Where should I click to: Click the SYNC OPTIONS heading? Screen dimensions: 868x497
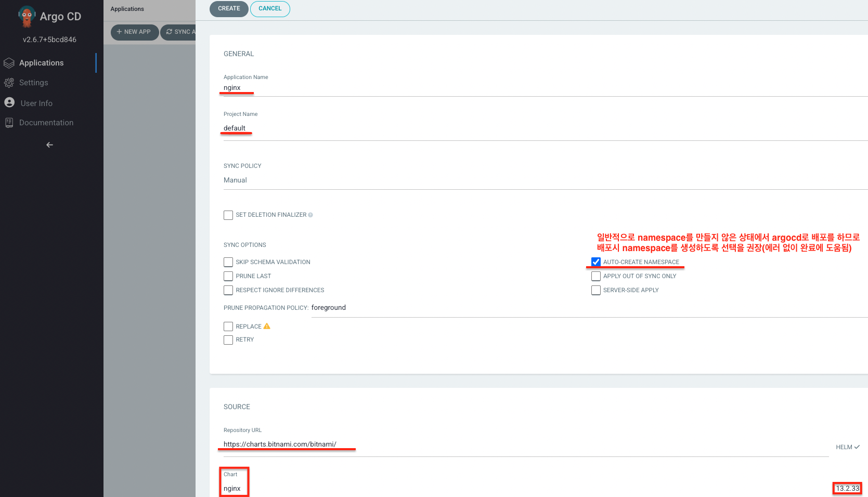pyautogui.click(x=245, y=245)
